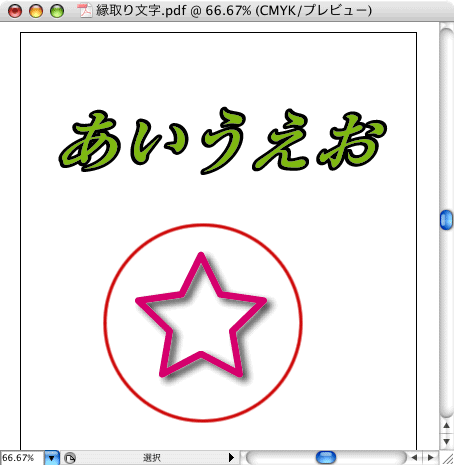This screenshot has height=465, width=454.
Task: Click the 66.67% zoom input field
Action: [x=22, y=458]
